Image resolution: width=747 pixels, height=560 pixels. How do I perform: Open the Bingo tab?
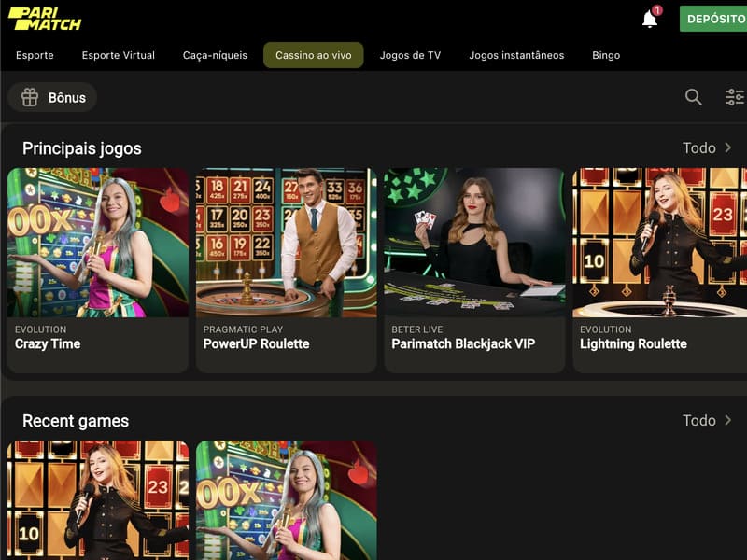click(606, 55)
